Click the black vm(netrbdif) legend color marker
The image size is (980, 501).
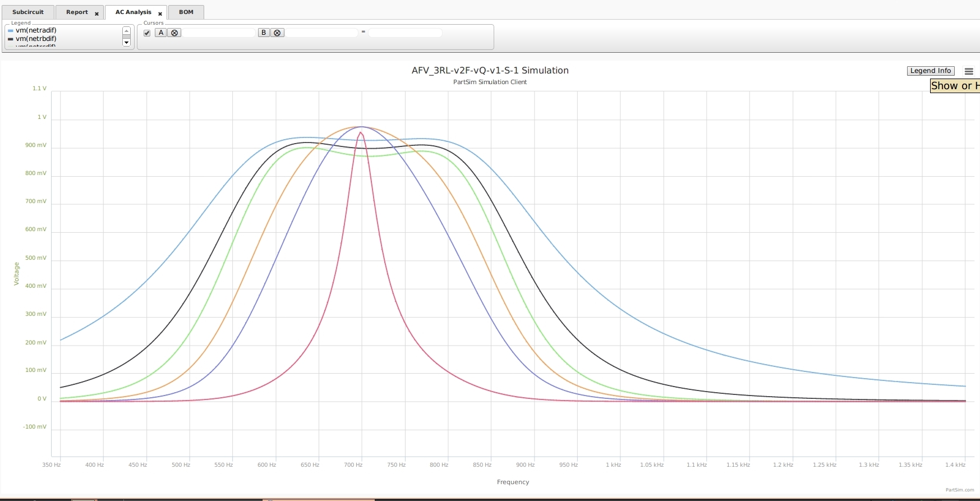pyautogui.click(x=11, y=39)
